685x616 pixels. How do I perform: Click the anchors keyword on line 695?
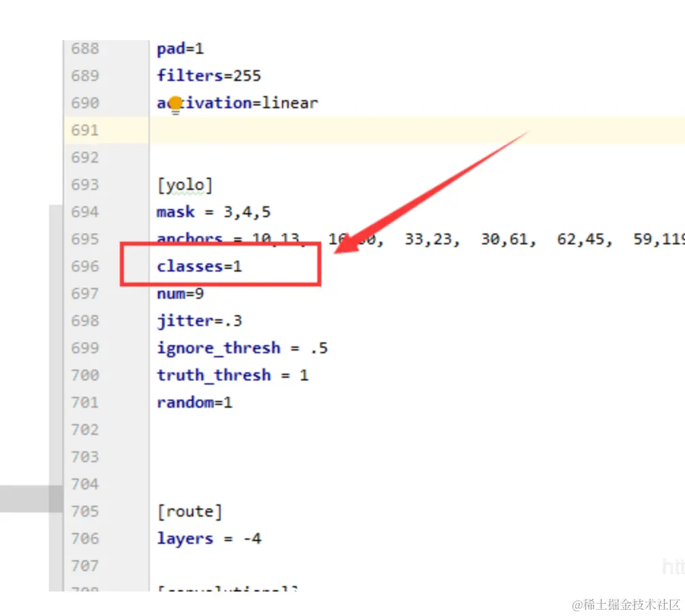tap(189, 238)
